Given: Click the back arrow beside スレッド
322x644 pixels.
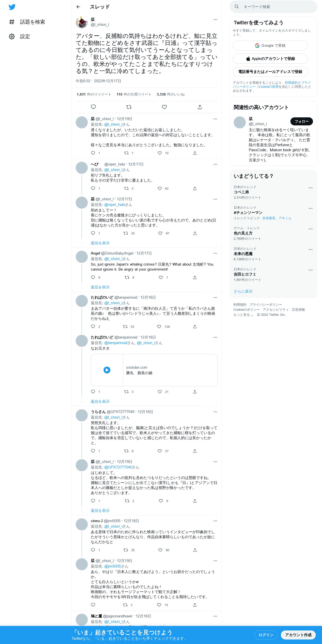Looking at the screenshot, I should pos(78,7).
